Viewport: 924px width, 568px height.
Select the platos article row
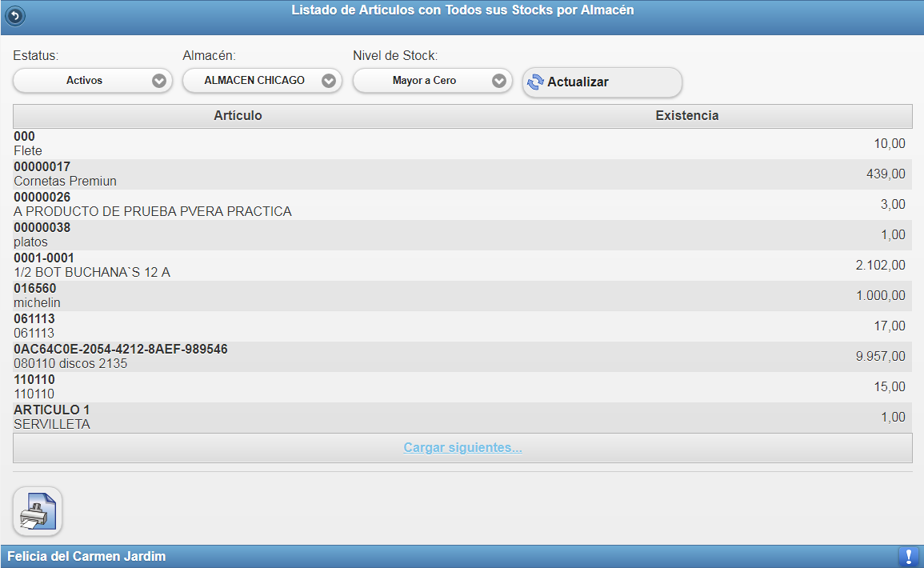pos(462,235)
